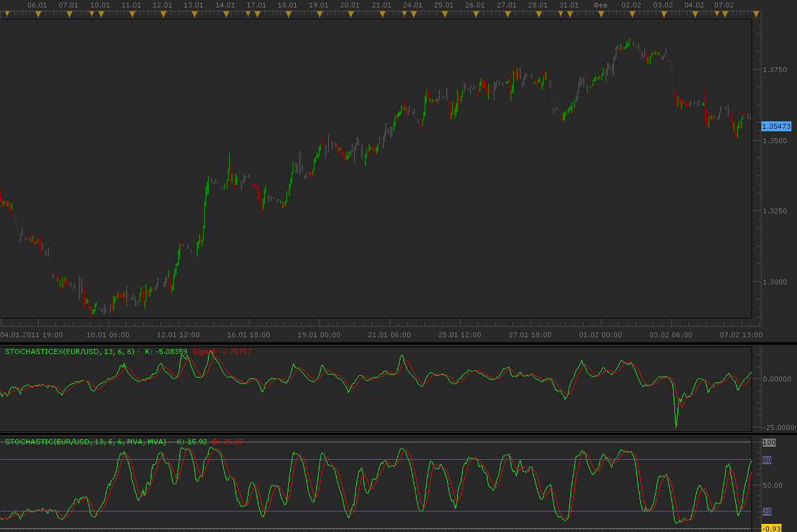Click the rightmost triangle marker on the top ruler

coord(756,14)
